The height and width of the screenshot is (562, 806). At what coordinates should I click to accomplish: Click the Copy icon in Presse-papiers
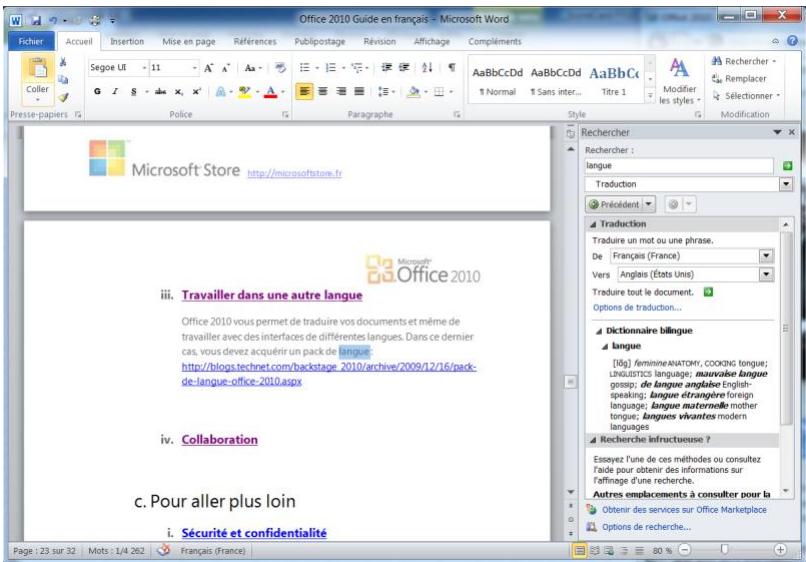tap(63, 79)
